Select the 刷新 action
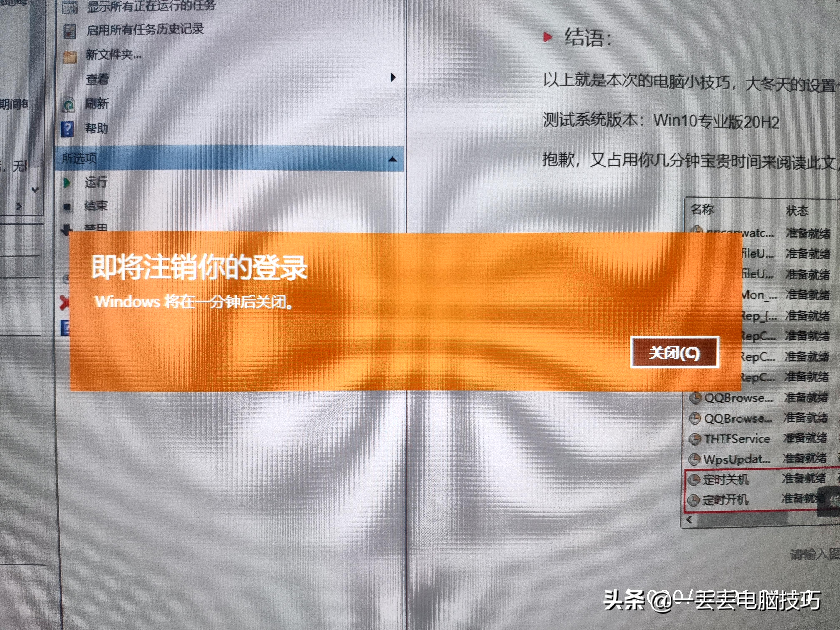Screen dimensions: 840x630 (97, 103)
